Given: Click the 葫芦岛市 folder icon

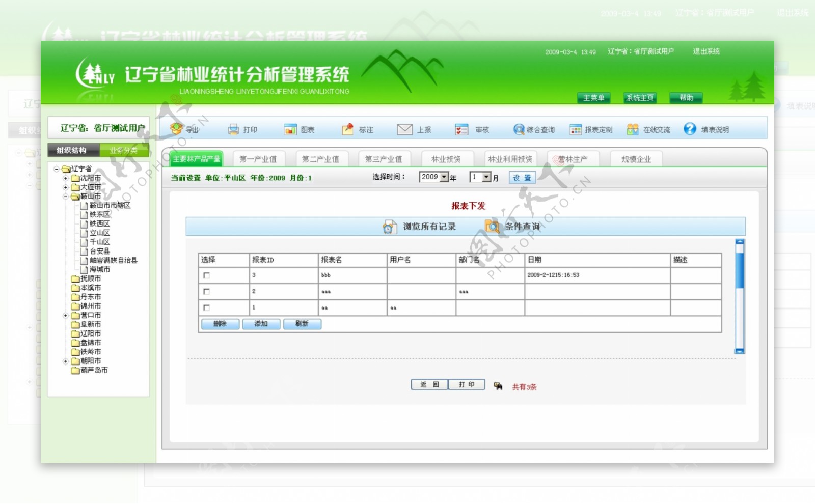Looking at the screenshot, I should tap(75, 371).
